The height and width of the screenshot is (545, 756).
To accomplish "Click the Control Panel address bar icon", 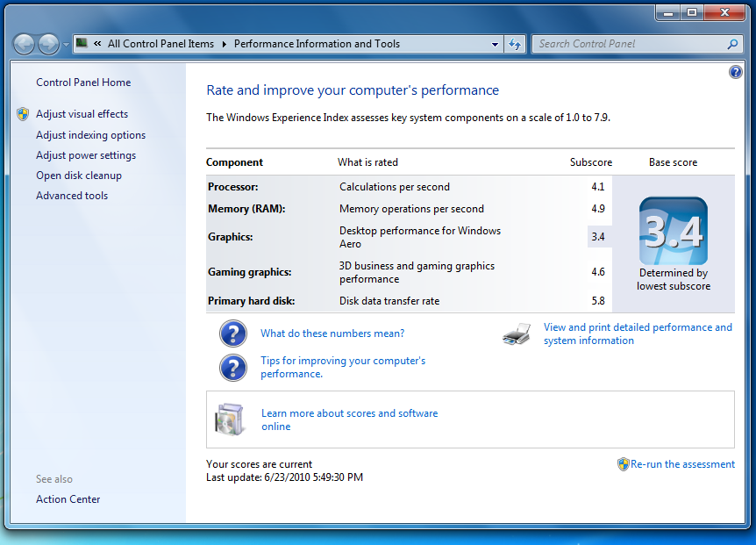I will pyautogui.click(x=82, y=43).
